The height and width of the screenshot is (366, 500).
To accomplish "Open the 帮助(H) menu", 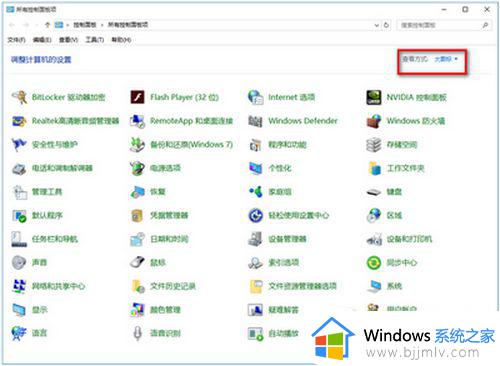I will [x=121, y=40].
